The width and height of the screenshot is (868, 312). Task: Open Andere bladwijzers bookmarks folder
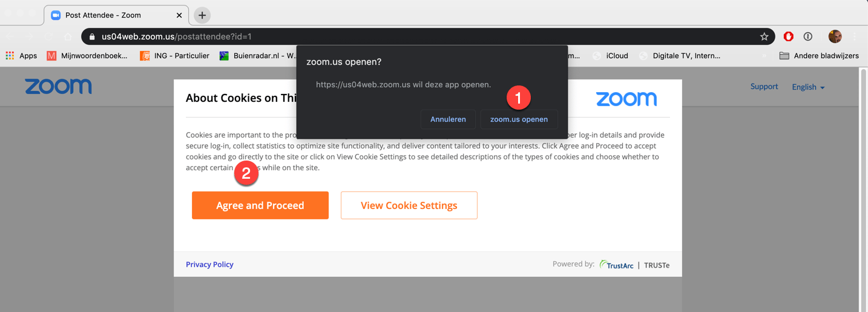818,56
